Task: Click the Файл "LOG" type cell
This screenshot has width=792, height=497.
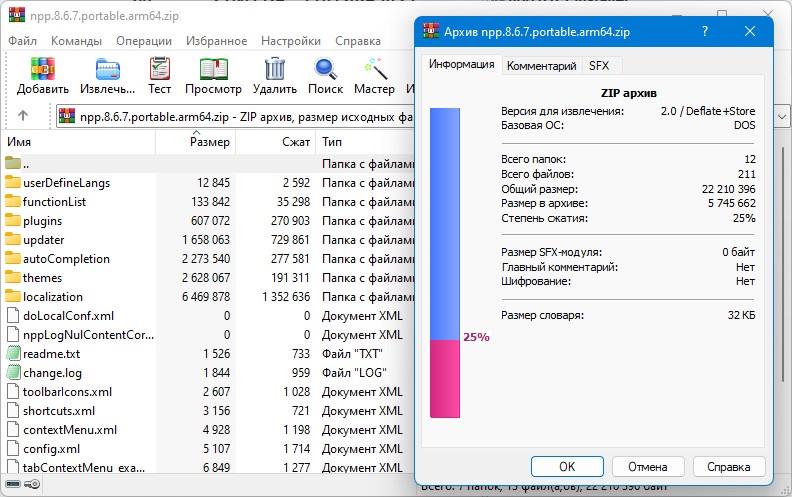Action: (x=354, y=372)
